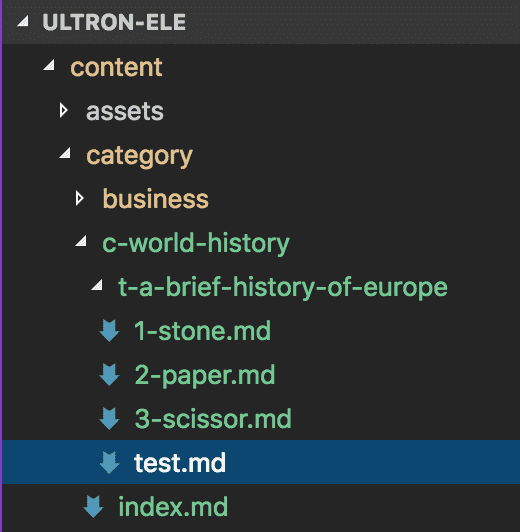Select the business folder label
The image size is (520, 532).
pos(156,198)
